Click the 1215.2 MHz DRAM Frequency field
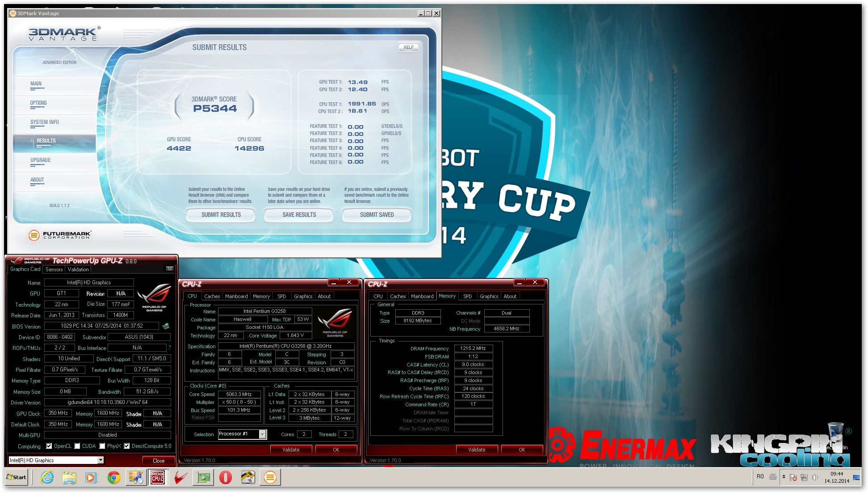 474,348
